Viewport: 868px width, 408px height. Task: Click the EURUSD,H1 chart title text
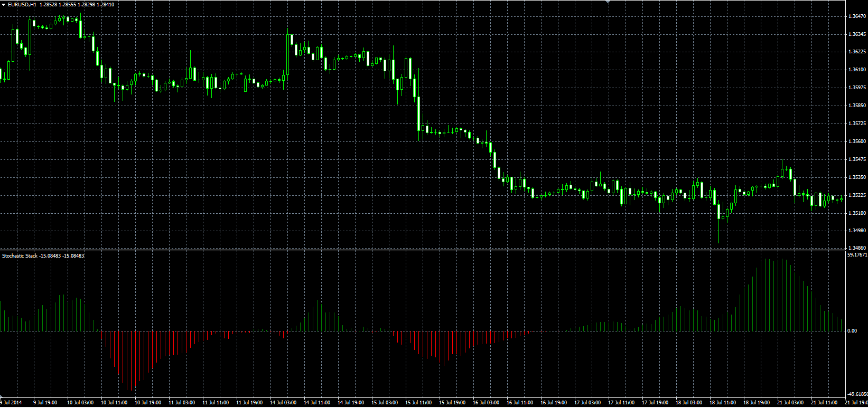[22, 5]
